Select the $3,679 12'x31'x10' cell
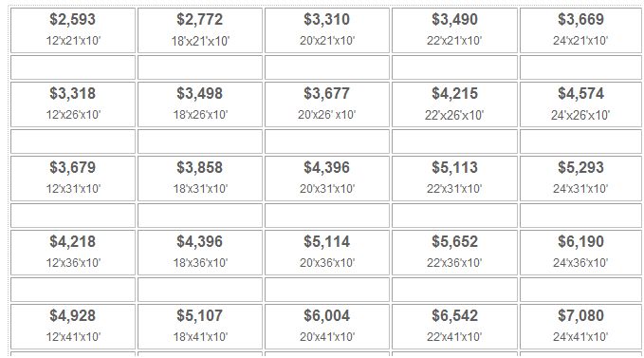The height and width of the screenshot is (358, 644). [73, 179]
